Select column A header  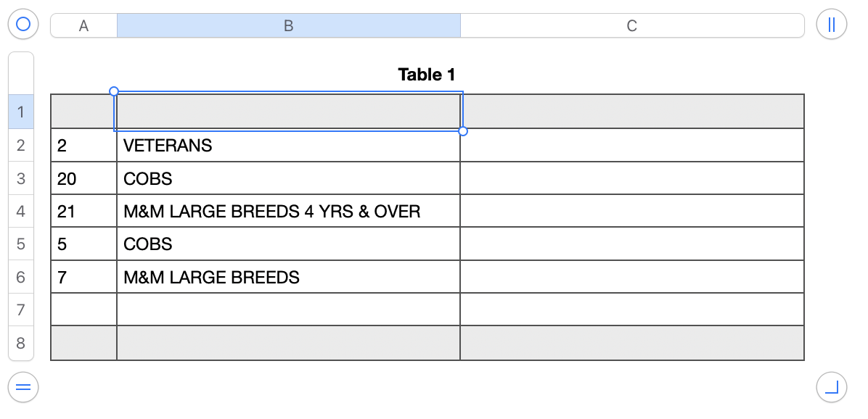coord(83,26)
